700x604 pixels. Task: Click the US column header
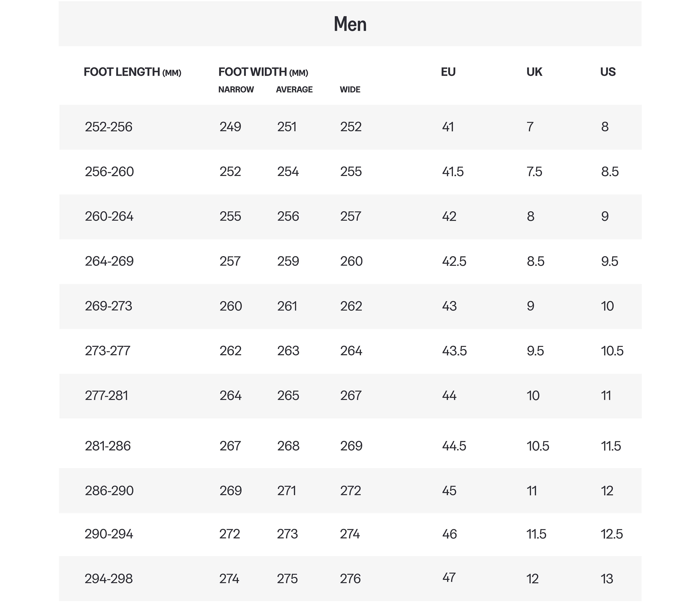tap(608, 72)
